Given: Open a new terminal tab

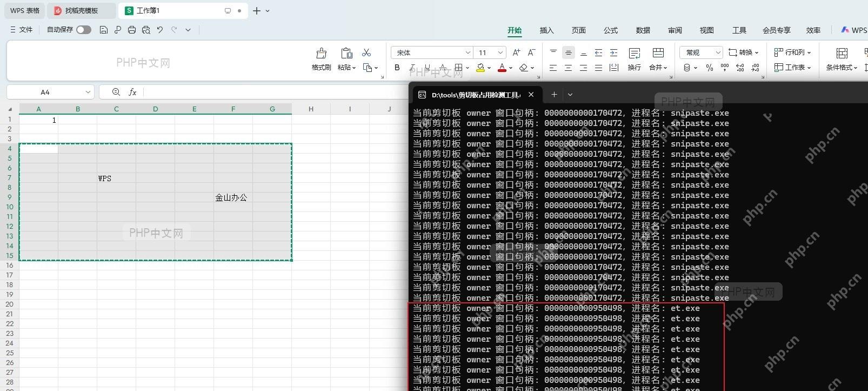Looking at the screenshot, I should [x=554, y=95].
